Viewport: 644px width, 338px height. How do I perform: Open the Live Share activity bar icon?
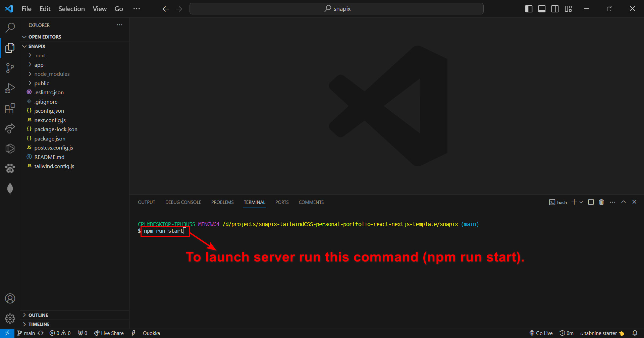(x=10, y=128)
